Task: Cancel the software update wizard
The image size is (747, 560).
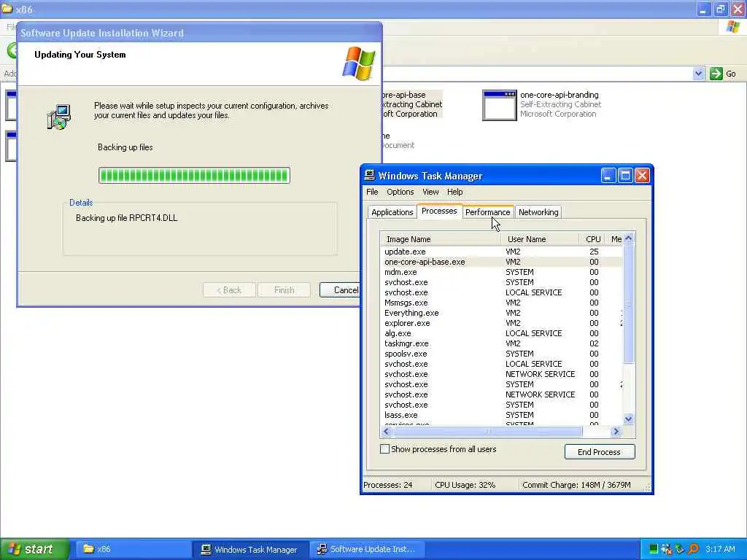Action: click(339, 290)
